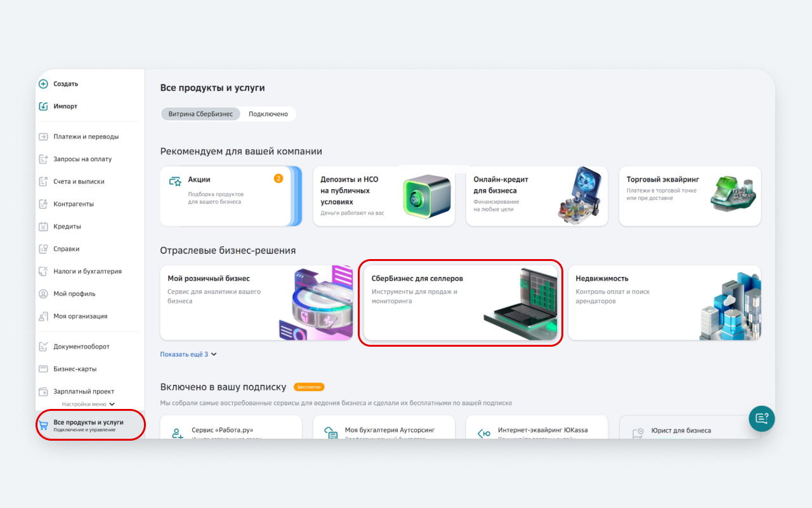Screen dimensions: 812x508
Task: Click the Запросы на оплату icon
Action: pos(43,159)
